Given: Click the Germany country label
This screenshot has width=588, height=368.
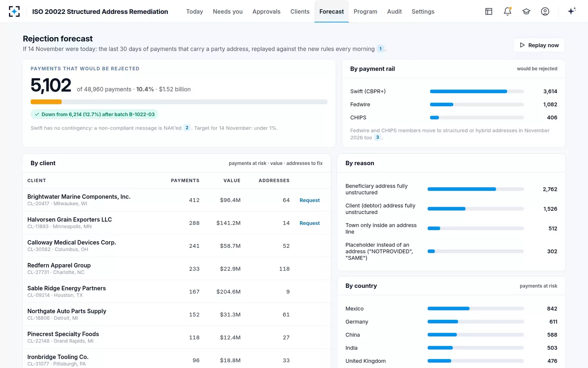Looking at the screenshot, I should tap(357, 322).
